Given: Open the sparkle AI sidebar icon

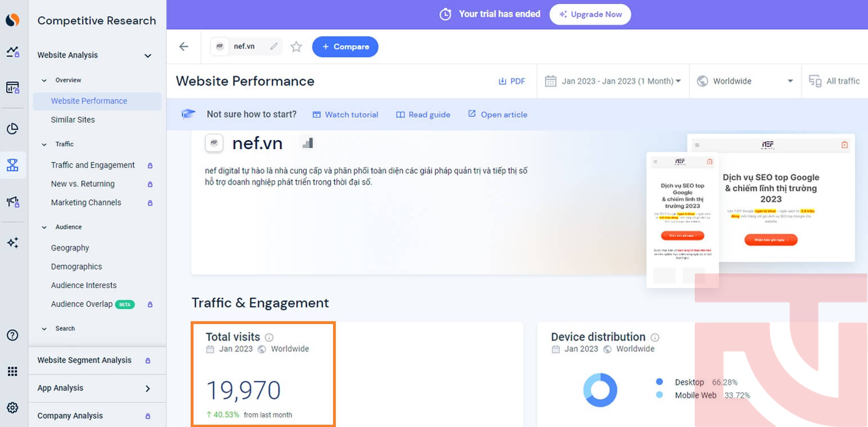Looking at the screenshot, I should (12, 243).
